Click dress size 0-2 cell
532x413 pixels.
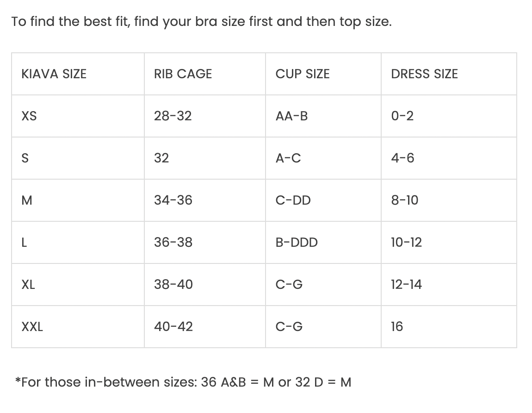402,116
